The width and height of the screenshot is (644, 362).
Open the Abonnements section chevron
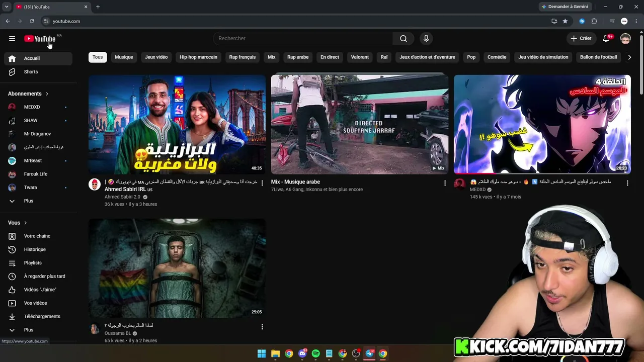point(47,94)
